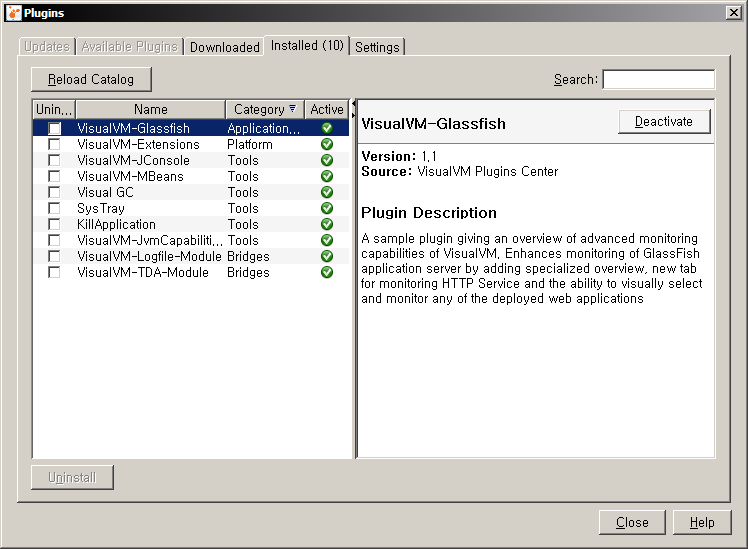Select the Visual GC plugin name
The image size is (748, 549).
click(x=105, y=192)
